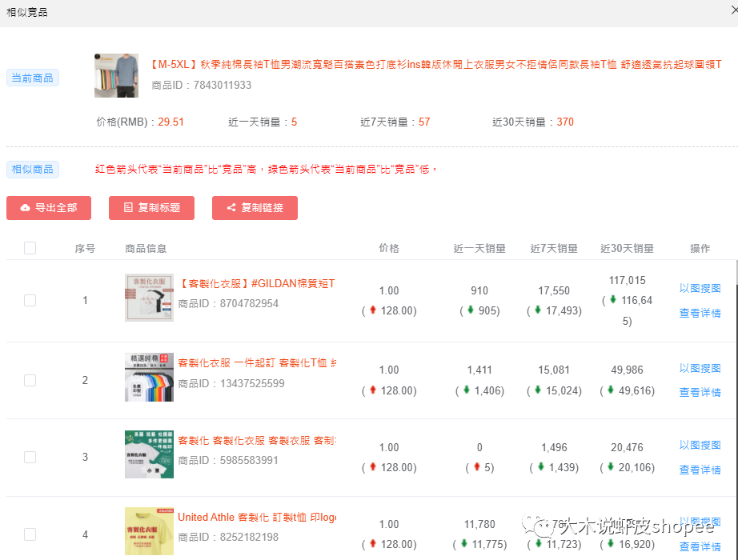
Task: Open thumbnail of product 13437525599
Action: [149, 378]
